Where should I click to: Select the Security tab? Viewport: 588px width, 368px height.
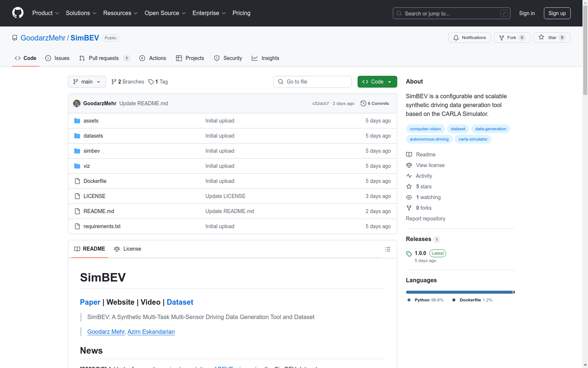click(x=228, y=58)
